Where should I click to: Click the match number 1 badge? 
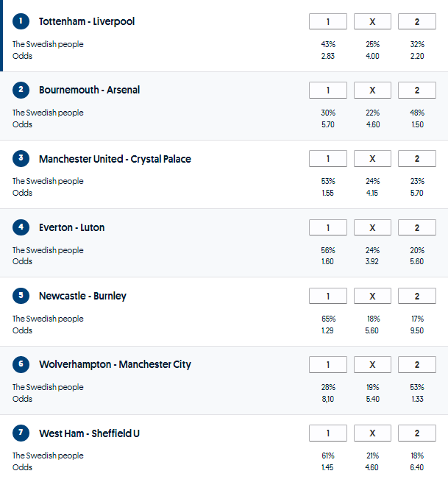click(x=21, y=21)
